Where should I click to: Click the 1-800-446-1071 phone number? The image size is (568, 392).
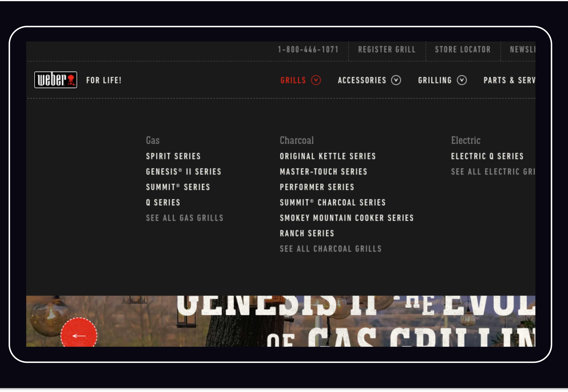[308, 50]
